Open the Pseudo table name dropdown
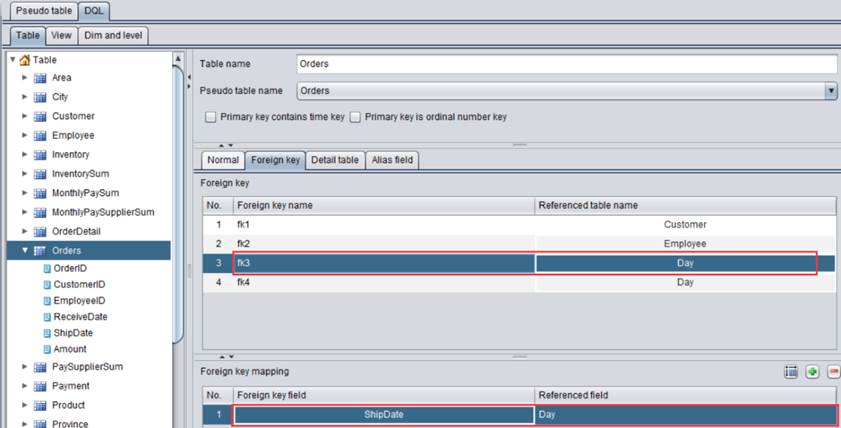 [x=831, y=91]
